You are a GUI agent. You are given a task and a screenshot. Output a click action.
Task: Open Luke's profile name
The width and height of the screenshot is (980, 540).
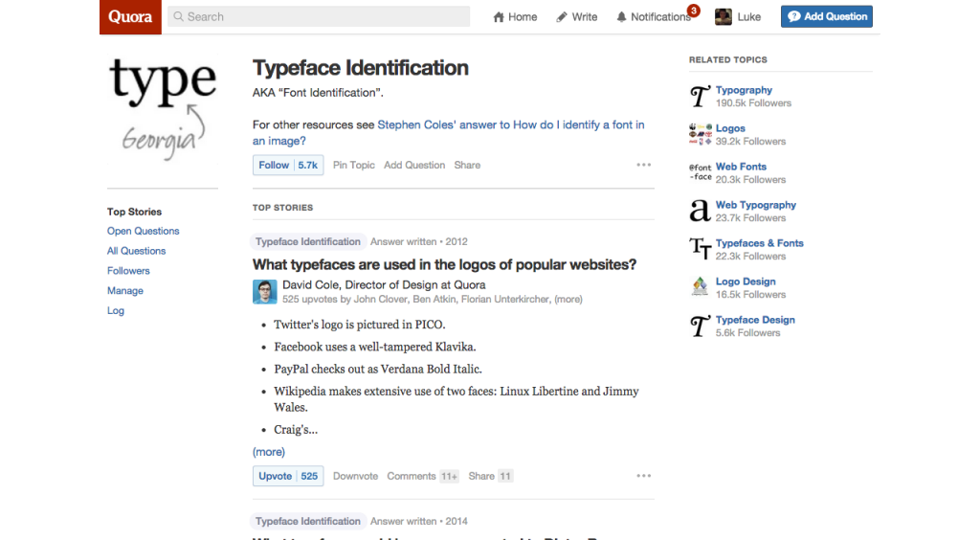point(748,17)
